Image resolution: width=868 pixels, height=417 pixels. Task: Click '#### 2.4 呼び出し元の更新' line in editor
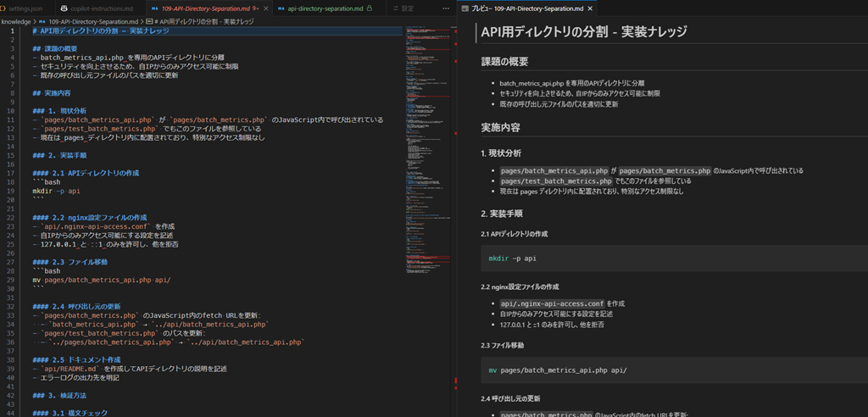click(77, 306)
